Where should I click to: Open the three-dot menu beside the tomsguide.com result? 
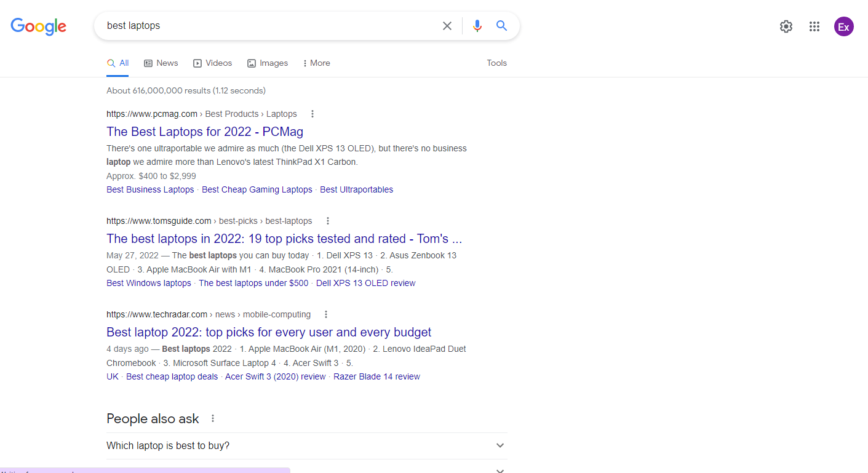[x=328, y=221]
